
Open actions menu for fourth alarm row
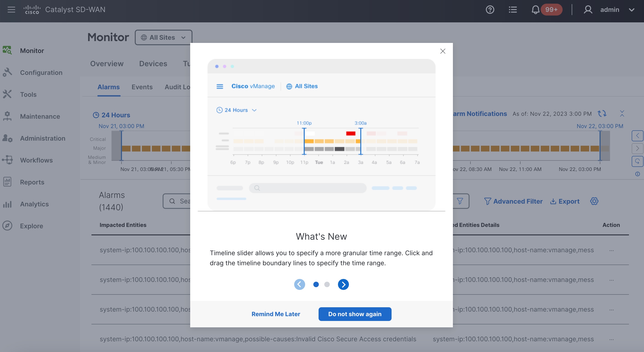[x=611, y=340]
